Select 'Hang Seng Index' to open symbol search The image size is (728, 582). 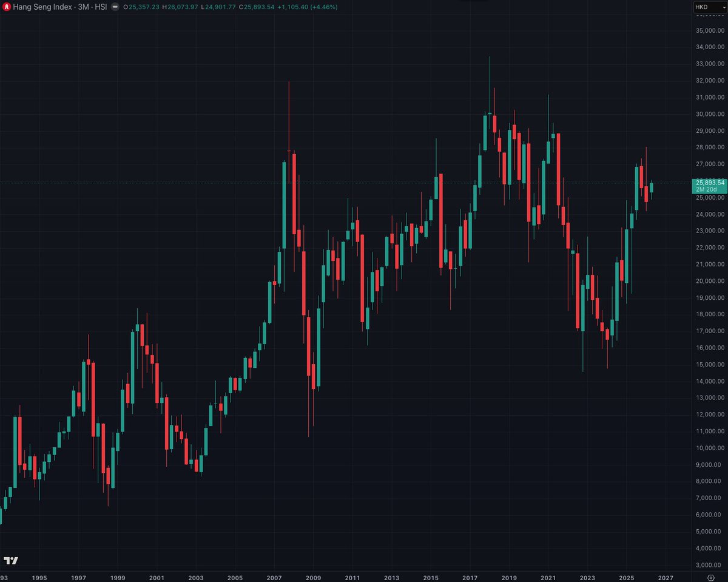[42, 7]
